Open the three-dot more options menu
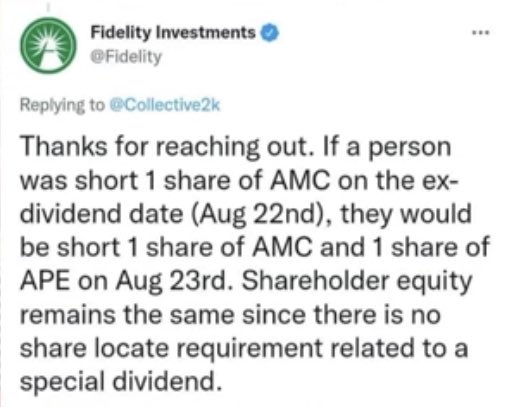The width and height of the screenshot is (505, 407). tap(480, 33)
